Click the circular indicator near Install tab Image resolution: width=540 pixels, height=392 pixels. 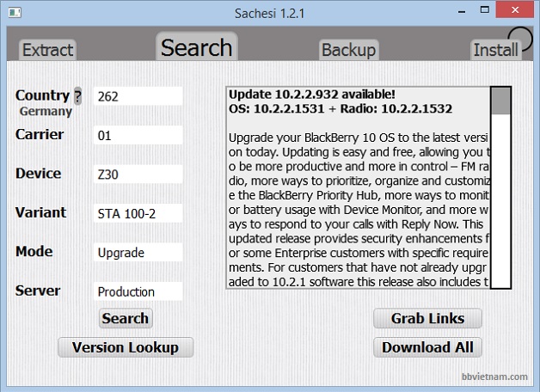(x=520, y=38)
